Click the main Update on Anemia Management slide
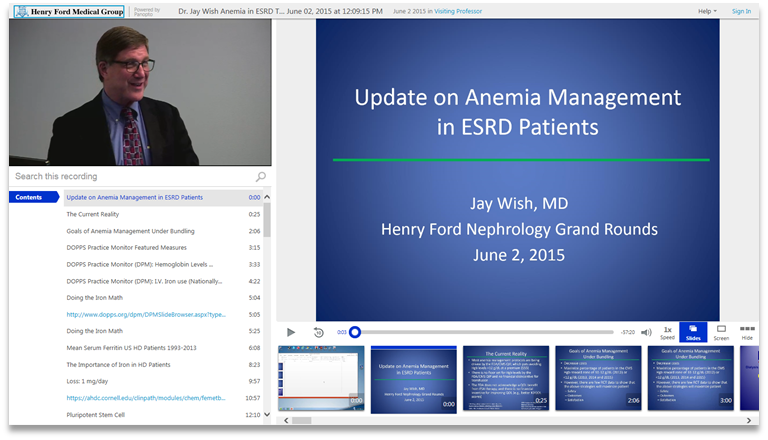 click(518, 170)
